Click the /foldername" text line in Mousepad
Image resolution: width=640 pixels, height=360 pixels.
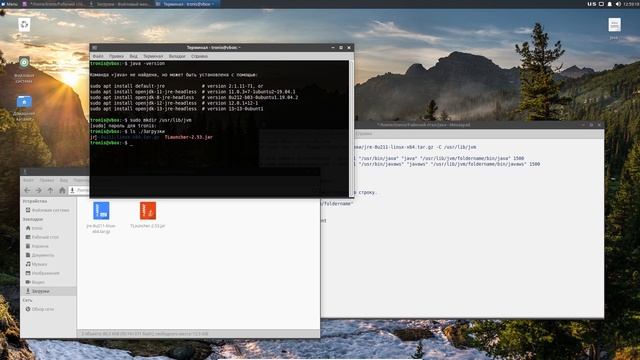pos(337,204)
